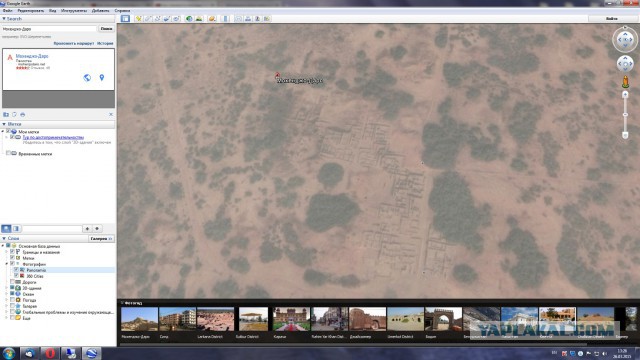Image resolution: width=640 pixels, height=360 pixels.
Task: Expand the 3D-здания tree node
Action: tap(7, 288)
